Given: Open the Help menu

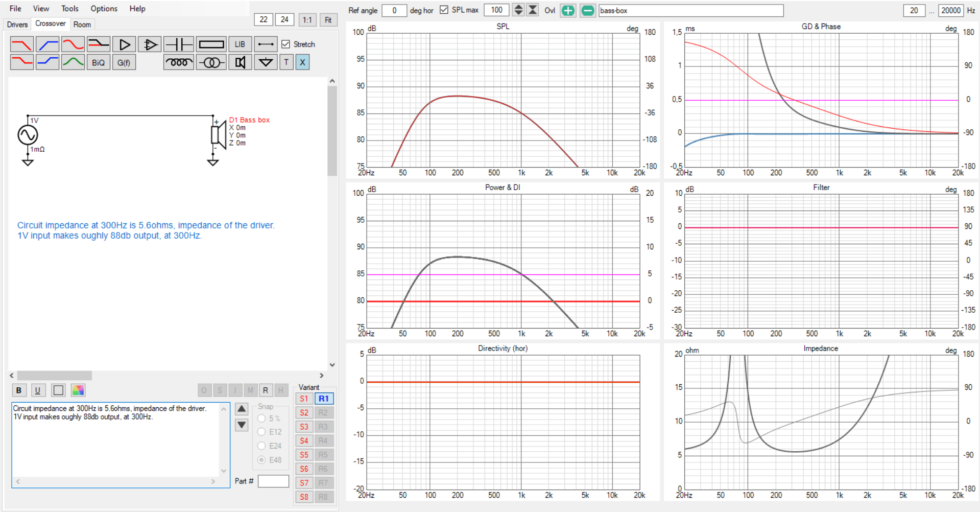Looking at the screenshot, I should click(x=137, y=9).
